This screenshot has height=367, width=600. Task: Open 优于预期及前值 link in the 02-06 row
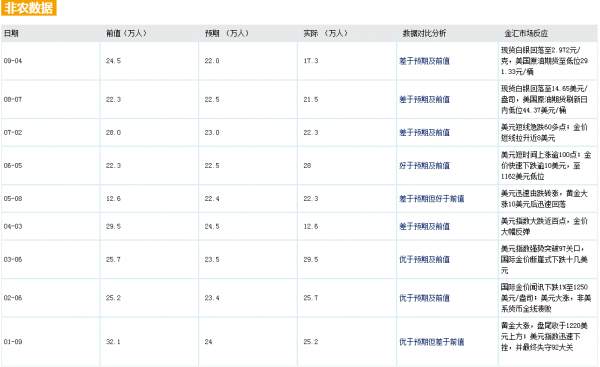tap(424, 298)
